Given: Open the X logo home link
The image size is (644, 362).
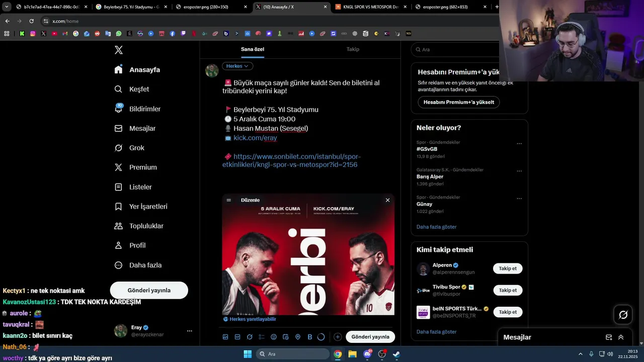Looking at the screenshot, I should click(118, 50).
